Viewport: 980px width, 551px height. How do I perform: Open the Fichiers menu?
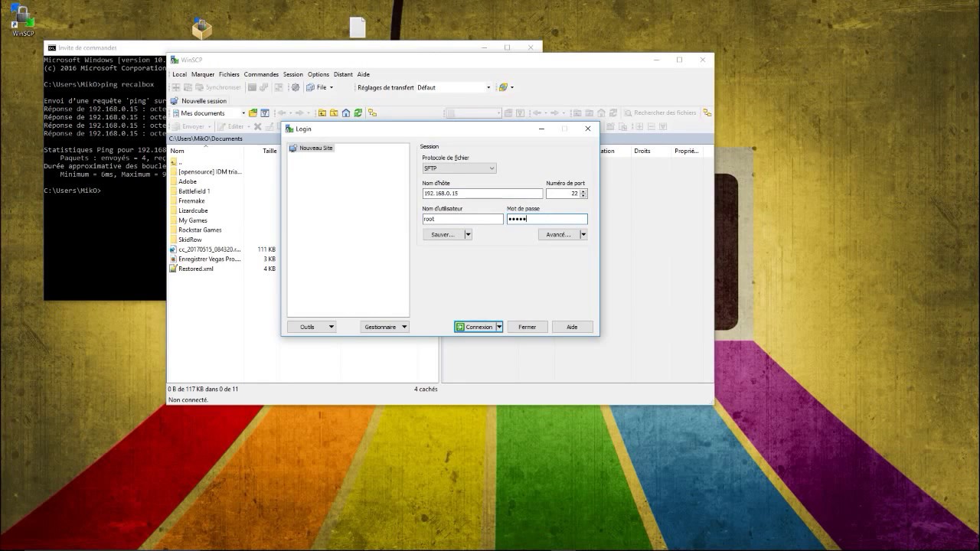229,74
